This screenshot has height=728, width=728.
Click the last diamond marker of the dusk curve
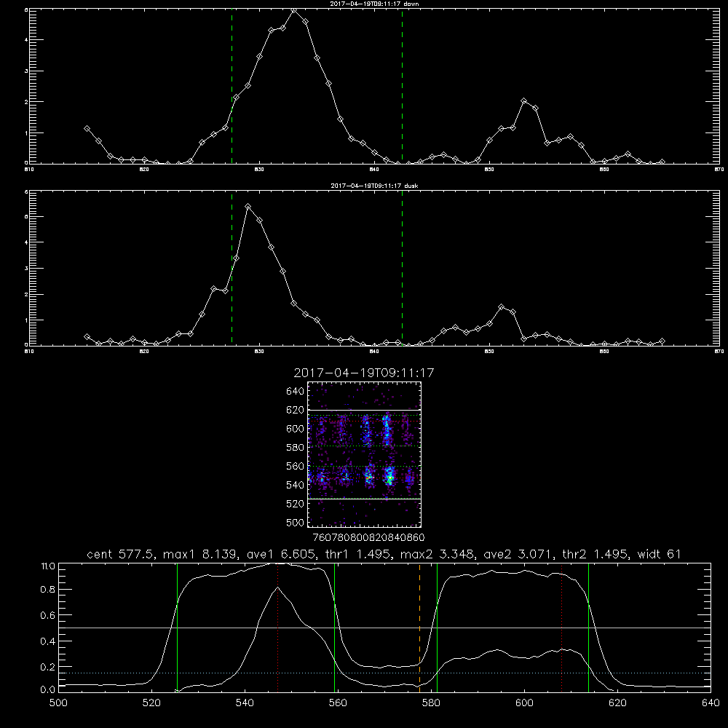pyautogui.click(x=662, y=341)
